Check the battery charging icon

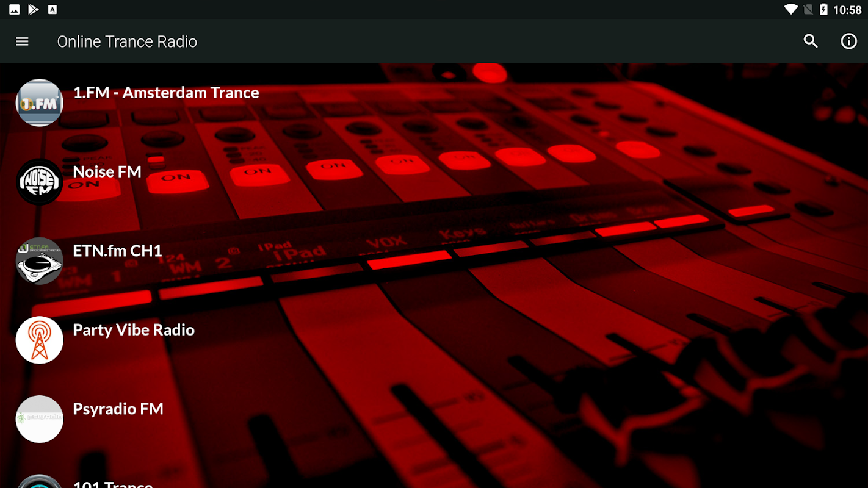coord(823,9)
